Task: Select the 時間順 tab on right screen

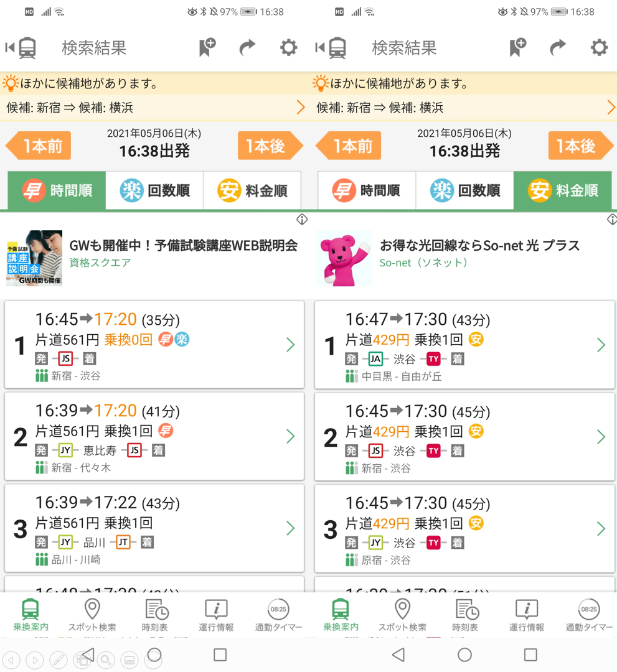Action: (x=367, y=190)
